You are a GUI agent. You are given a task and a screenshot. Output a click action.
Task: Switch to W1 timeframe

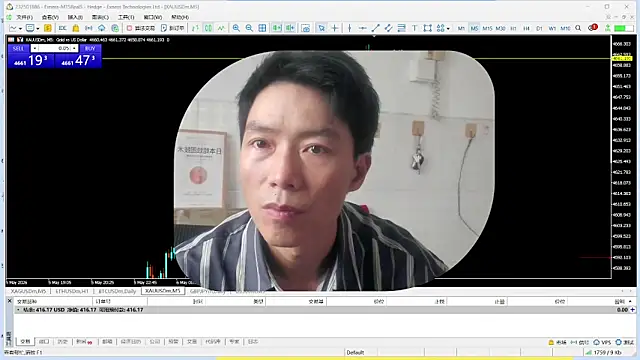coord(552,28)
